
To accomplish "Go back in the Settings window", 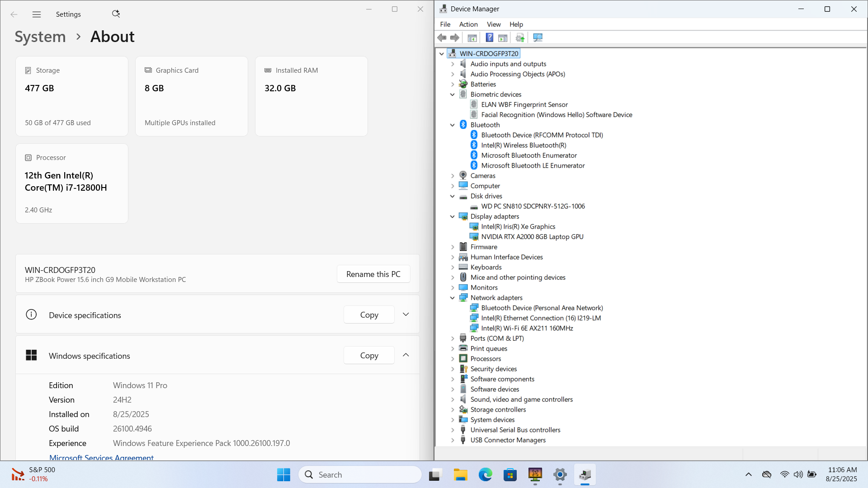I will 14,14.
